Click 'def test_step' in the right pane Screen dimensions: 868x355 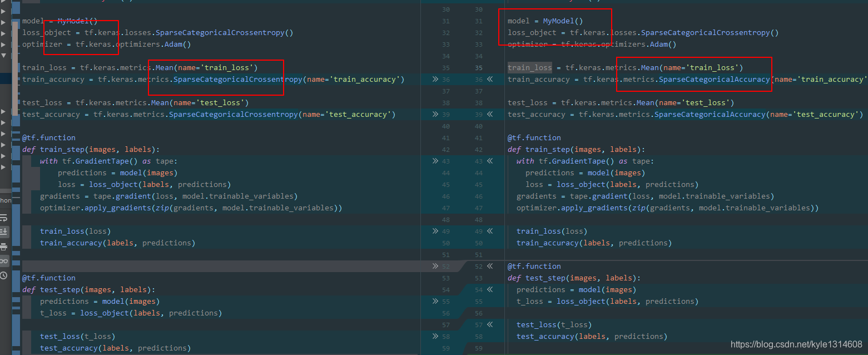(x=537, y=278)
